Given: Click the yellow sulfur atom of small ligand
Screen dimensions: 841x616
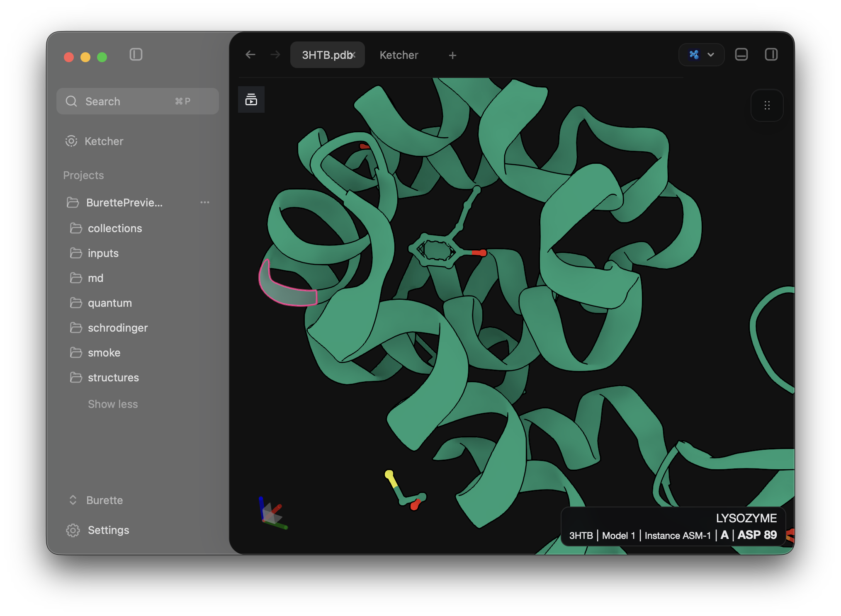Looking at the screenshot, I should pyautogui.click(x=389, y=474).
